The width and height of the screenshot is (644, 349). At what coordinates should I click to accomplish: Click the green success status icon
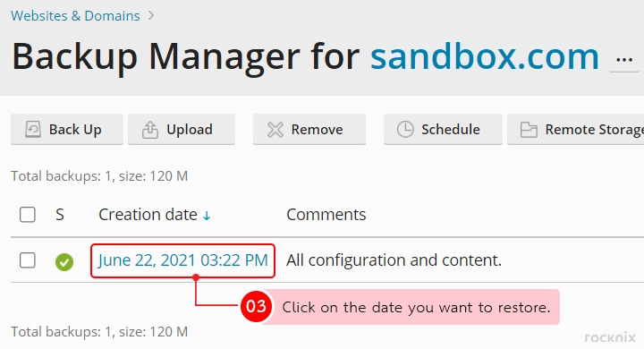[x=64, y=262]
